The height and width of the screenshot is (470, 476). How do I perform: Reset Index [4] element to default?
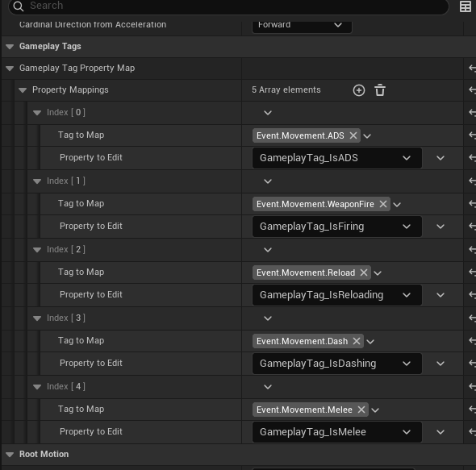point(472,386)
